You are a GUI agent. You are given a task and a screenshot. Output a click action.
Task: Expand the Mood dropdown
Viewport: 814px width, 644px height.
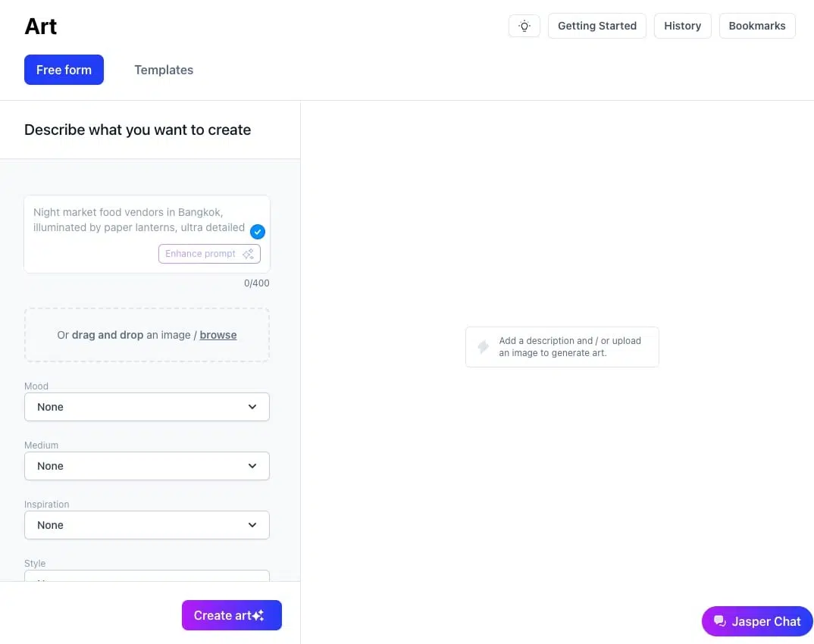pos(147,407)
